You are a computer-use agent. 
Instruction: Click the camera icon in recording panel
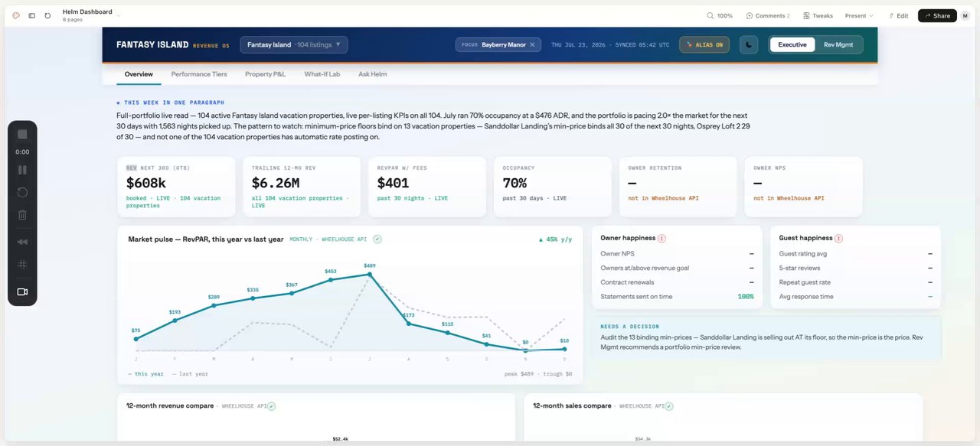coord(22,291)
